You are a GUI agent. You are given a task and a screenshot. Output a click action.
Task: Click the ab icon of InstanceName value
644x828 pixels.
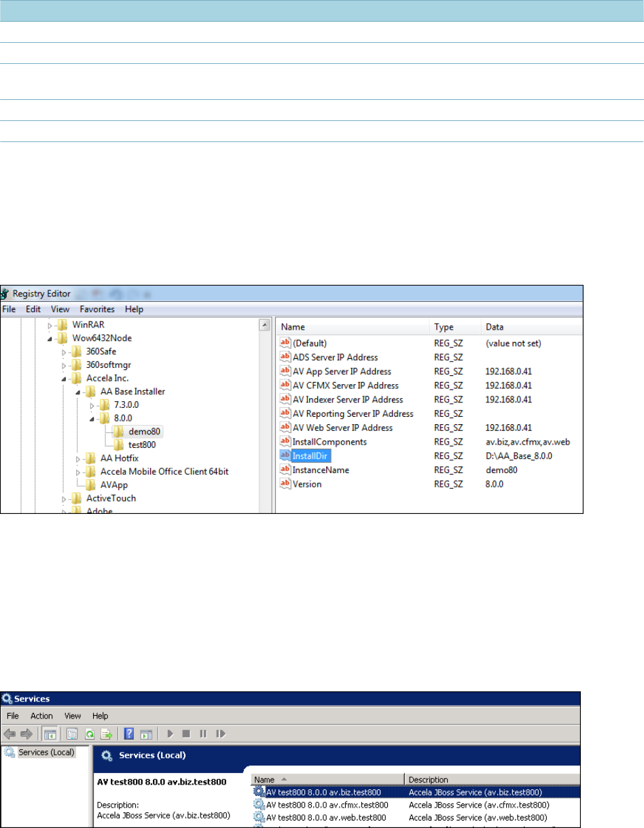coord(285,470)
